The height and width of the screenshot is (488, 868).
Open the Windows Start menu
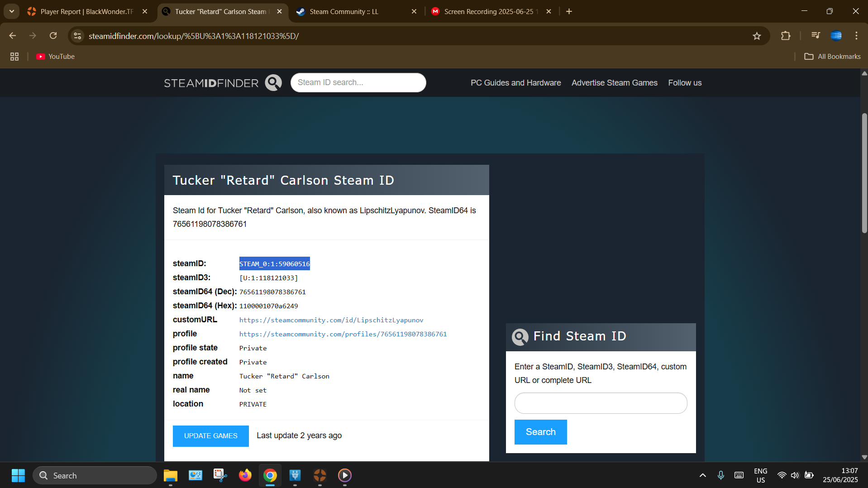pos(18,475)
